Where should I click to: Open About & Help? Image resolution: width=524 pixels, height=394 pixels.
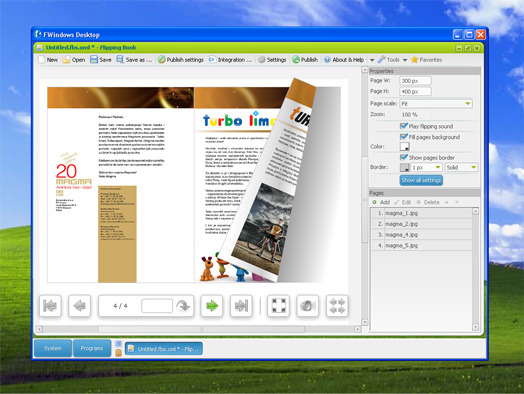(344, 60)
